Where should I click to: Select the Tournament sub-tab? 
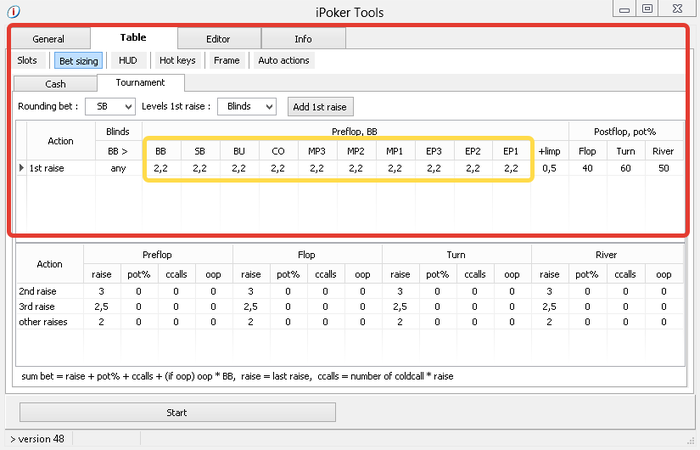141,83
